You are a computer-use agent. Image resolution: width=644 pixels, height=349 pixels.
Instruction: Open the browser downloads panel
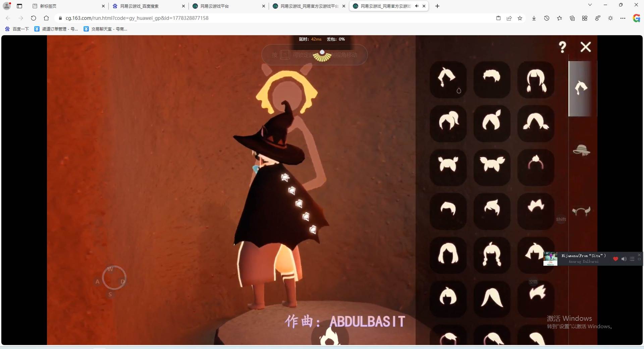pos(534,18)
